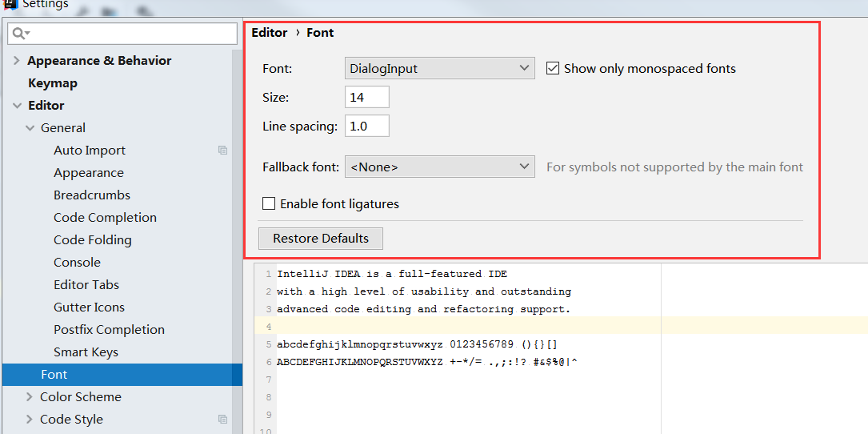Click Code Style label in the tree
Image resolution: width=868 pixels, height=434 pixels.
[71, 419]
